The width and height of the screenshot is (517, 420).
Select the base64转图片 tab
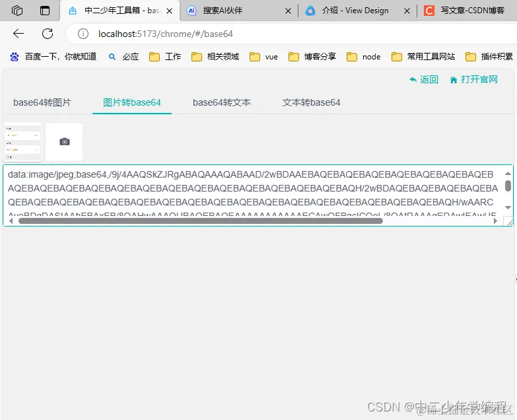(x=42, y=102)
